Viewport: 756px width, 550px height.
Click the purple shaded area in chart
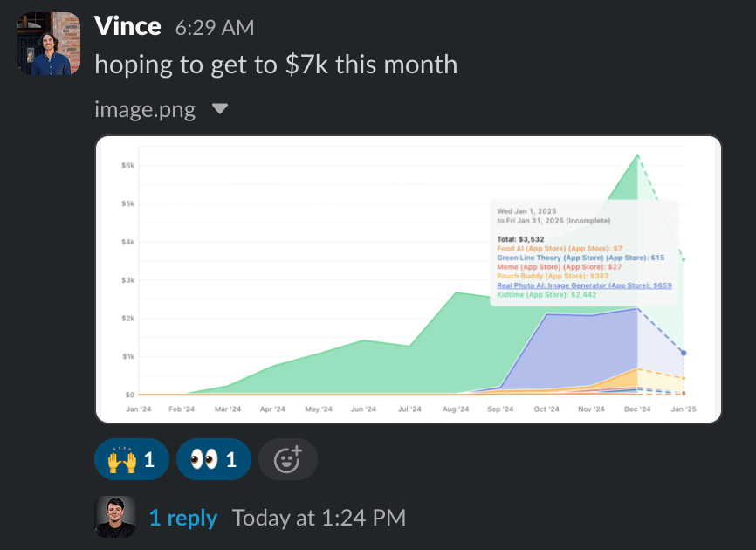[576, 349]
